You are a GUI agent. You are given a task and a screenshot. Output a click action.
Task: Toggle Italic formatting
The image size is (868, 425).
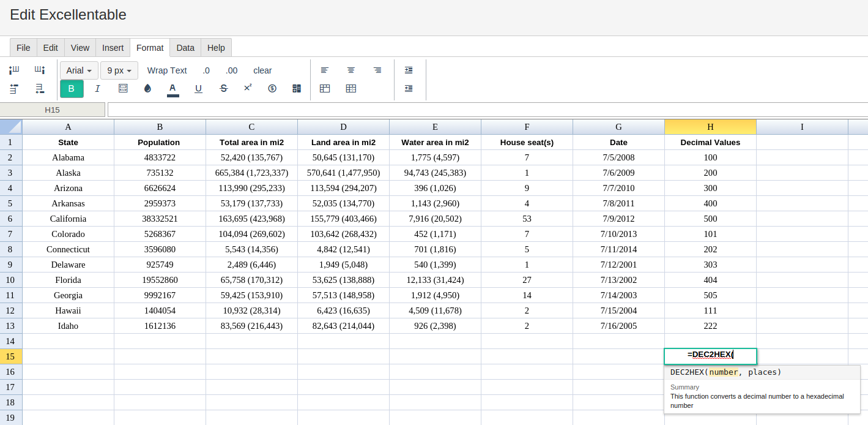point(97,89)
